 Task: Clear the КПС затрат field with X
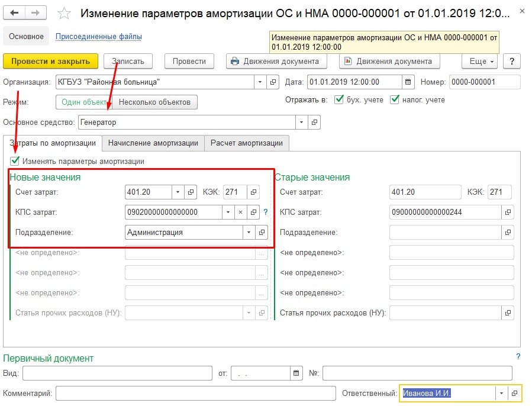[240, 212]
